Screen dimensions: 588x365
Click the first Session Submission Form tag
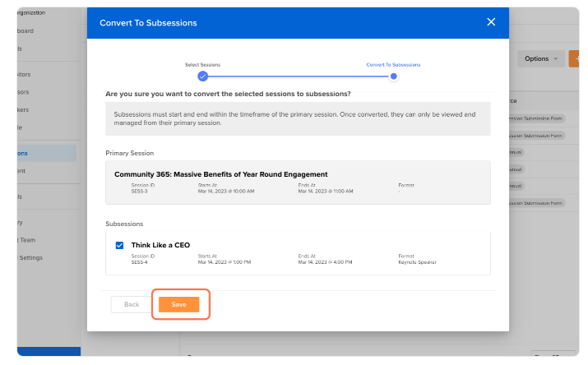click(537, 118)
